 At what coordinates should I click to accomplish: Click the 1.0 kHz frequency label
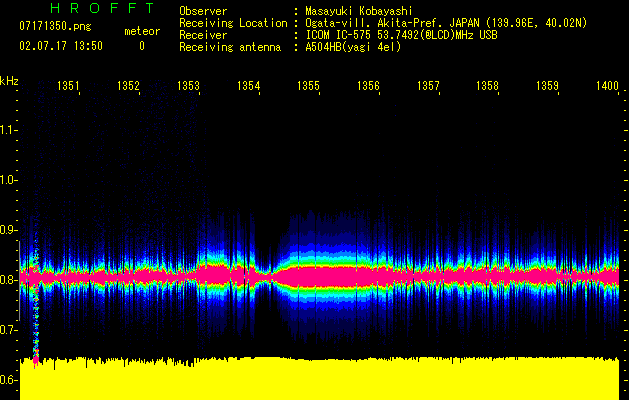click(8, 180)
